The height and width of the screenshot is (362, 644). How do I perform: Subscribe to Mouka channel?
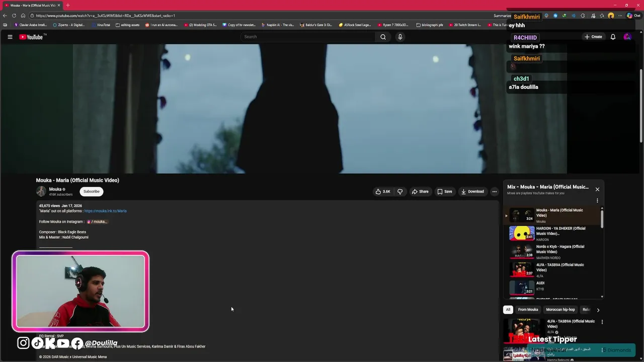tap(91, 191)
